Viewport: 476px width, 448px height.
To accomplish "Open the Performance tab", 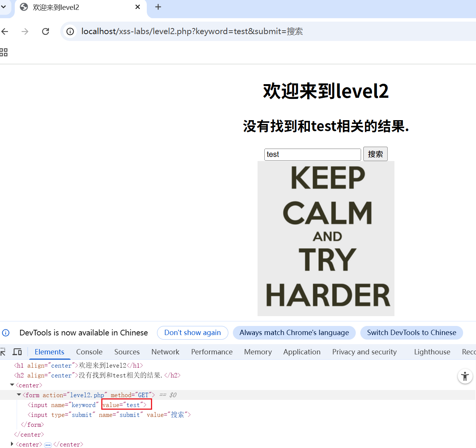I will [212, 352].
